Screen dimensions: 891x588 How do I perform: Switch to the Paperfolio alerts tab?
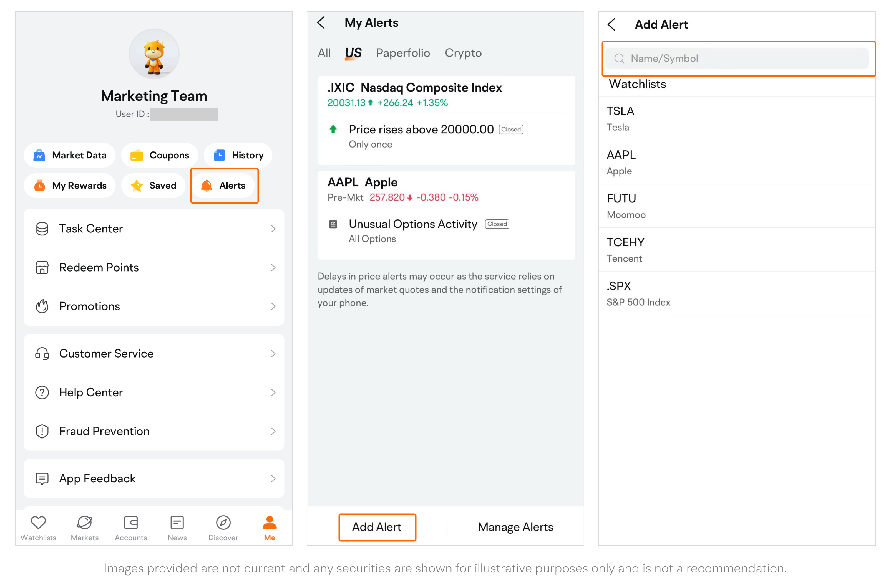(403, 53)
